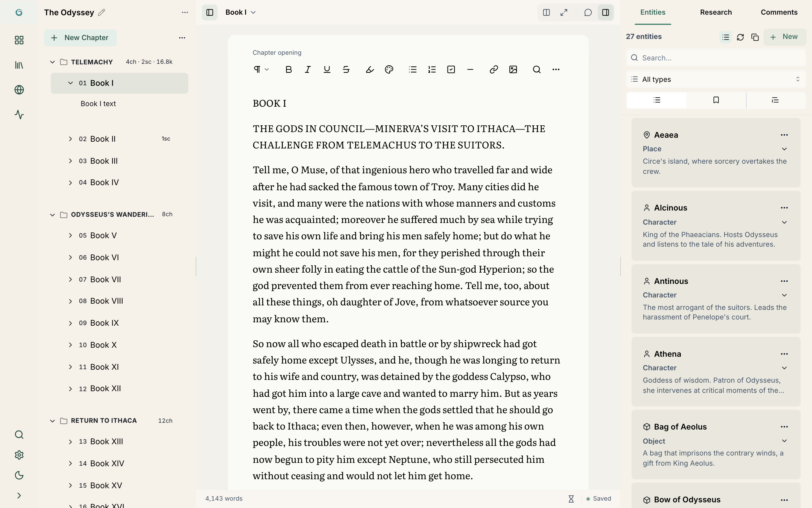Click the entity Search field

tap(716, 58)
